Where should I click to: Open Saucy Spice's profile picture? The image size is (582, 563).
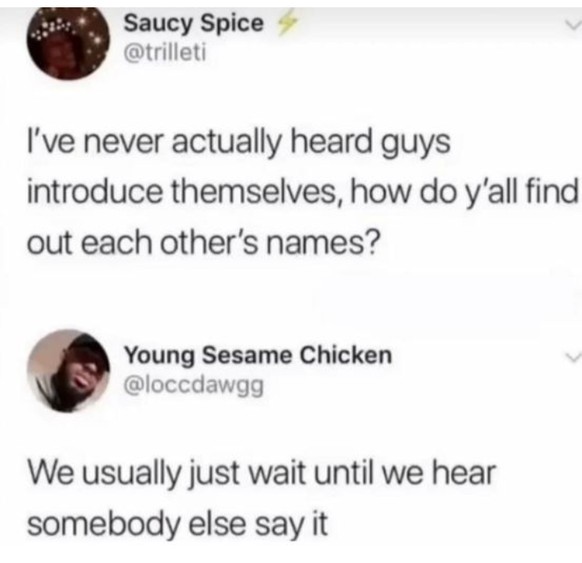(68, 42)
